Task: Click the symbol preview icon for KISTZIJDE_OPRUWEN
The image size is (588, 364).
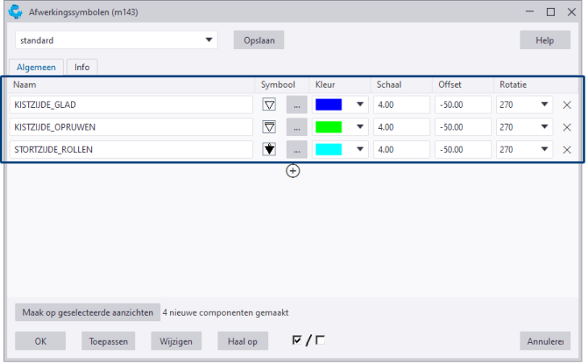Action: coord(269,127)
